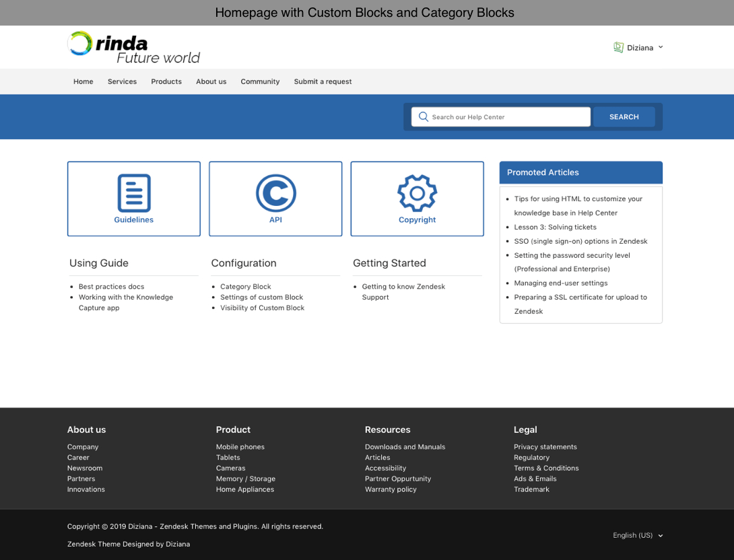Click the Guidelines document icon
The height and width of the screenshot is (560, 734).
pos(134,193)
